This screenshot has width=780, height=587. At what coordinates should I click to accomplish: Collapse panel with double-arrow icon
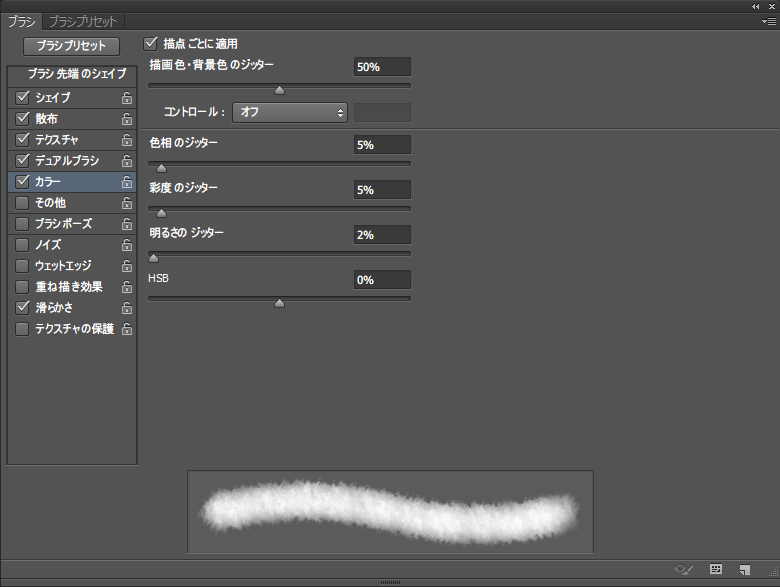(756, 6)
